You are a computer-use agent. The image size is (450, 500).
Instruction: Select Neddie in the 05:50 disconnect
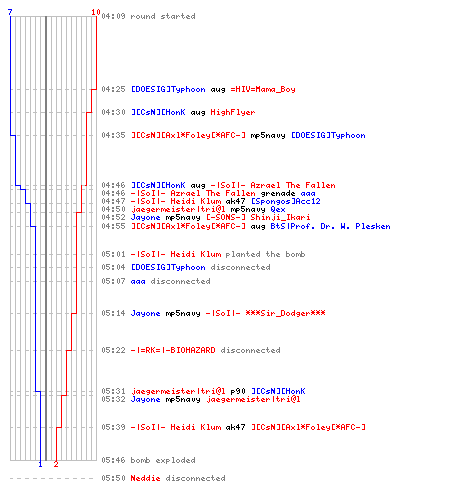(x=145, y=478)
